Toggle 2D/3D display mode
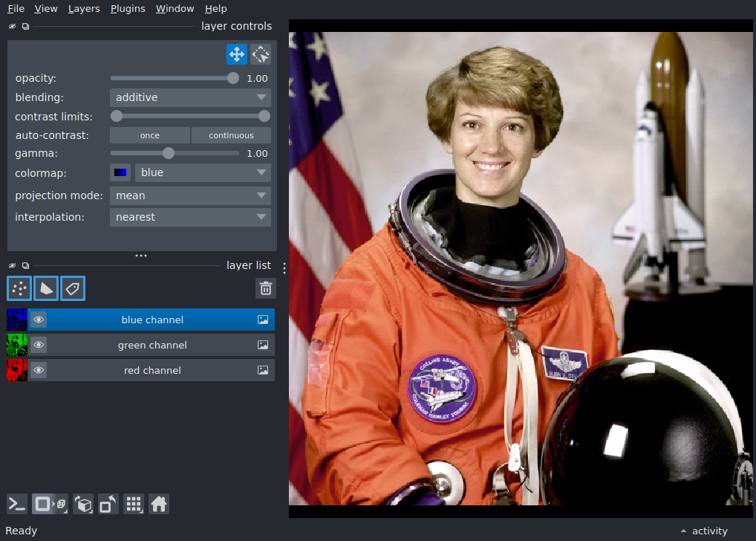Screen dimensions: 756x541 (50, 505)
